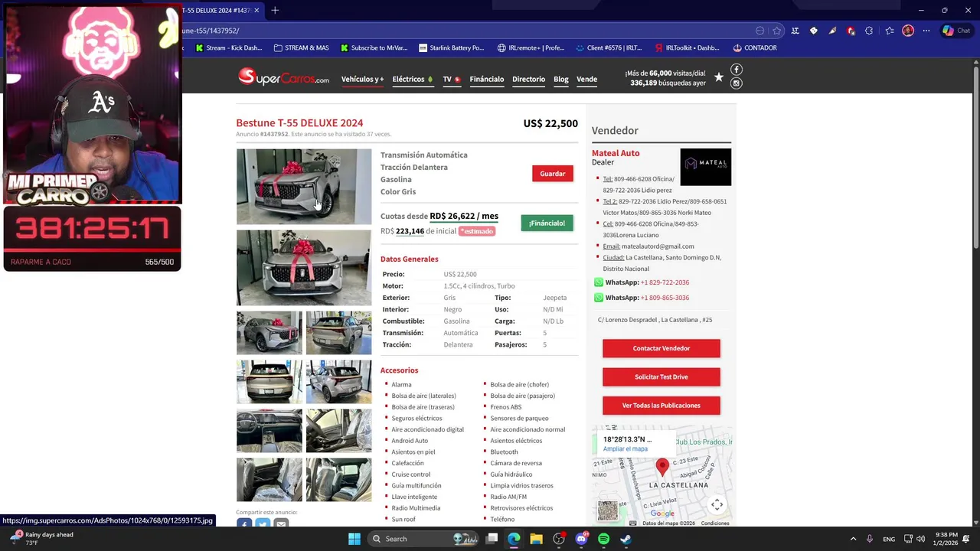Click the Ampliar el mapa link
This screenshot has height=551, width=980.
click(626, 449)
